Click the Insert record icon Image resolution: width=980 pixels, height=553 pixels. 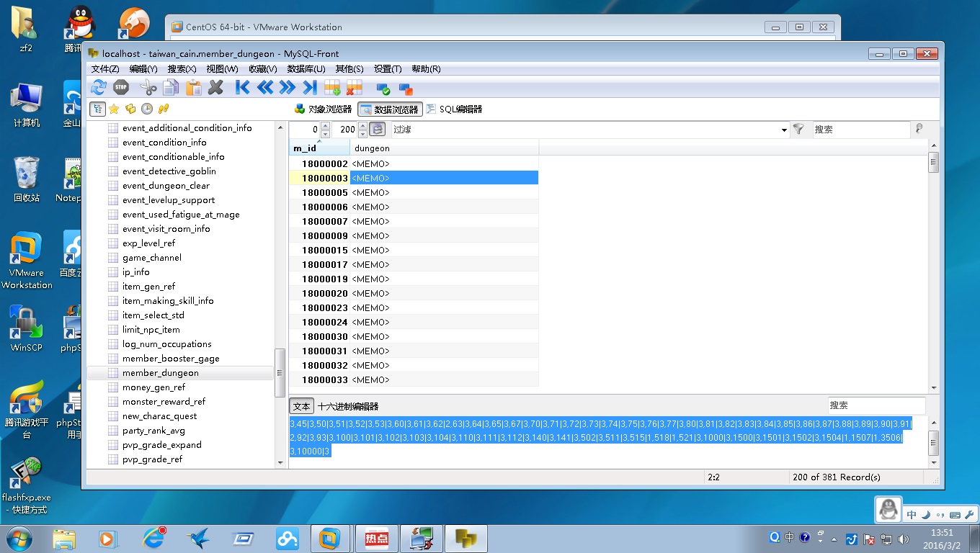coord(332,88)
